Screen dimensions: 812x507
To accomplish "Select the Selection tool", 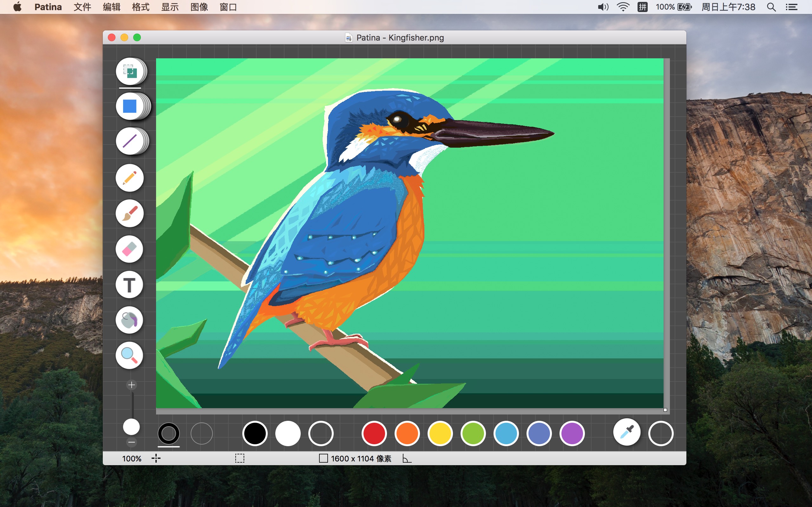I will point(130,71).
